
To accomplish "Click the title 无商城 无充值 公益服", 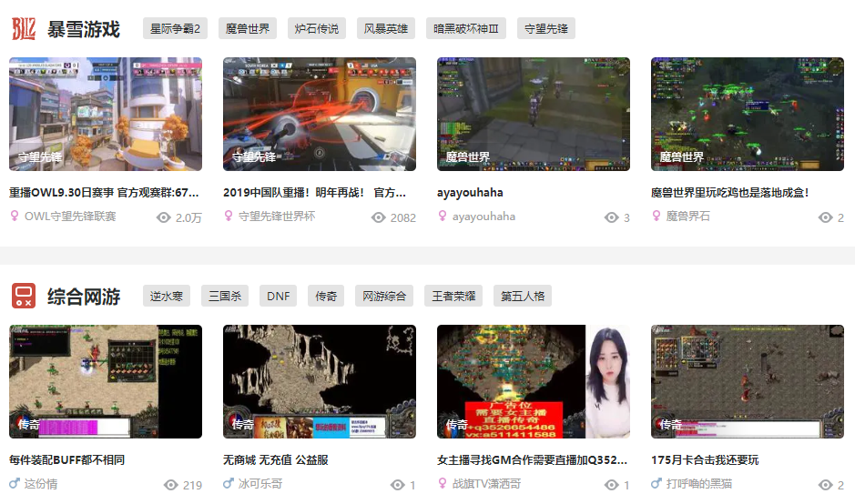I will pyautogui.click(x=276, y=459).
